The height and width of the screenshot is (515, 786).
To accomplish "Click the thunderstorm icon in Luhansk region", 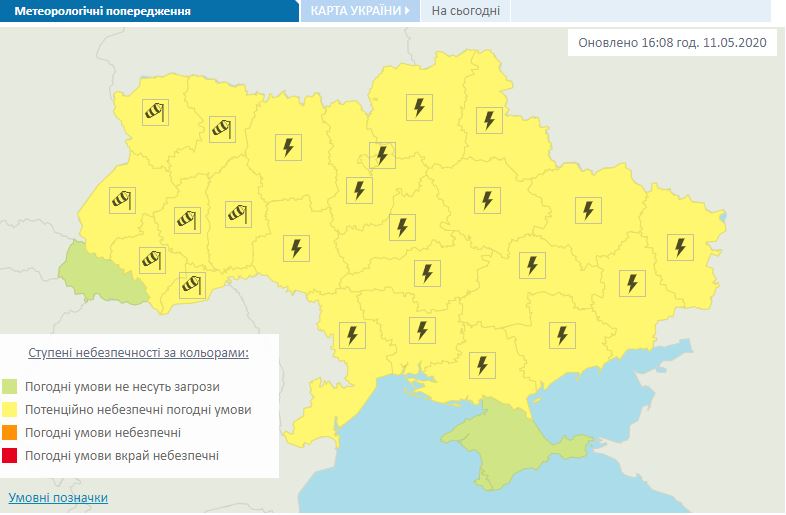I will pos(680,246).
